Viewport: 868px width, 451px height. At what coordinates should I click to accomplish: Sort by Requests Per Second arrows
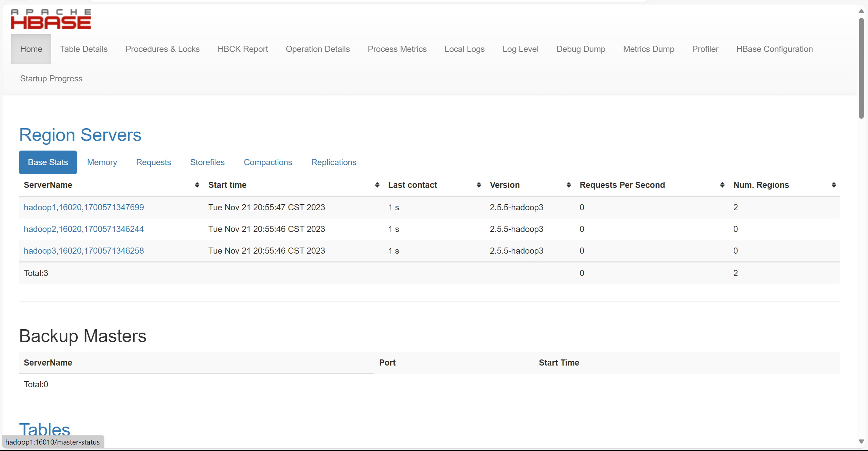(x=722, y=185)
